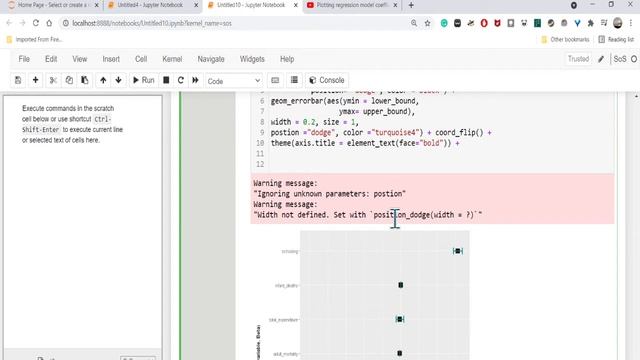This screenshot has width=640, height=360.
Task: Open a new browser tab
Action: tap(411, 5)
